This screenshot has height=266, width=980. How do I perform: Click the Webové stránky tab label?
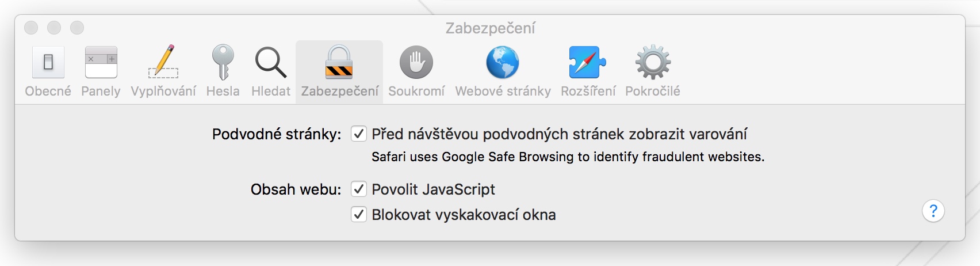(x=503, y=91)
